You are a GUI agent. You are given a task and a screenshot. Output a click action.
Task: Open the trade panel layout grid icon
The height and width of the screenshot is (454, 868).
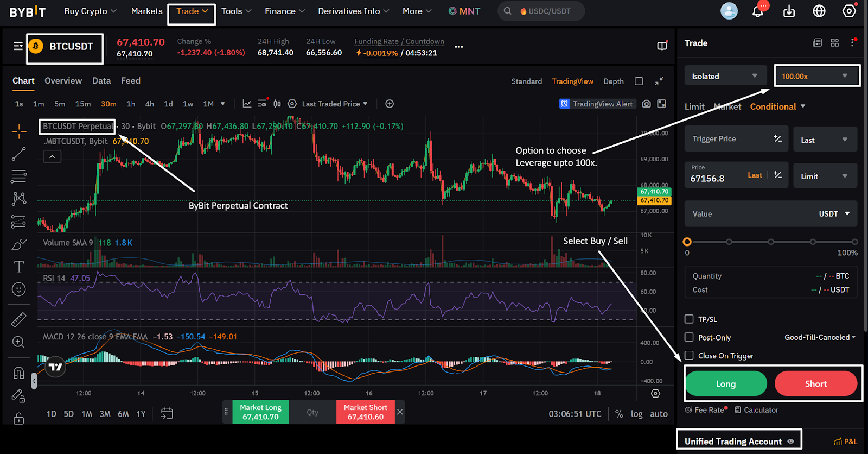835,43
